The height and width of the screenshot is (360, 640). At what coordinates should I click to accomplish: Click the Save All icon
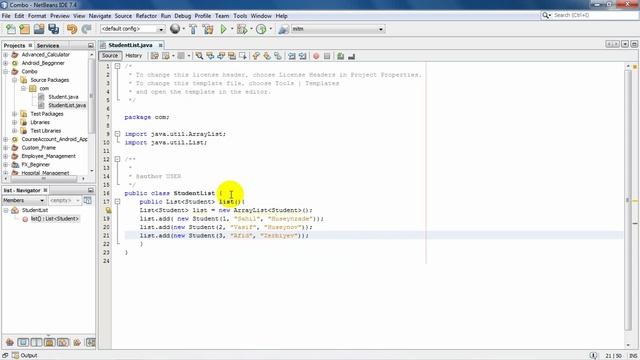click(53, 29)
